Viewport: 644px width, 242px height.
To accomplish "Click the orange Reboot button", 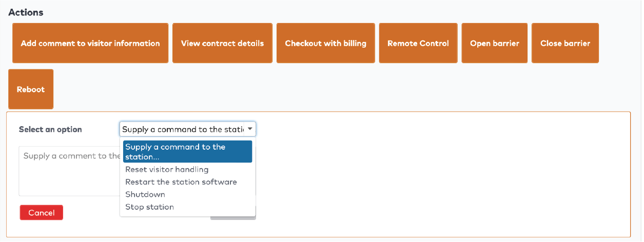I will (31, 89).
